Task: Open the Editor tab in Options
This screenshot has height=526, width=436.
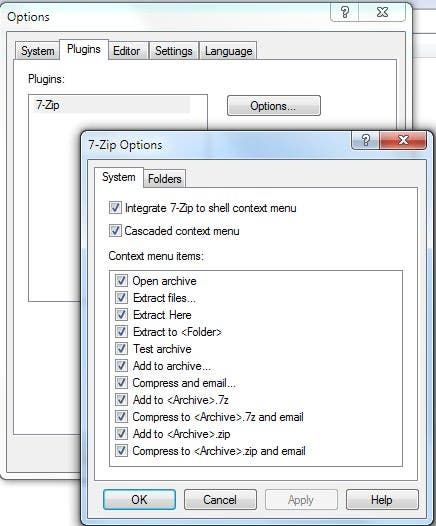Action: tap(126, 51)
